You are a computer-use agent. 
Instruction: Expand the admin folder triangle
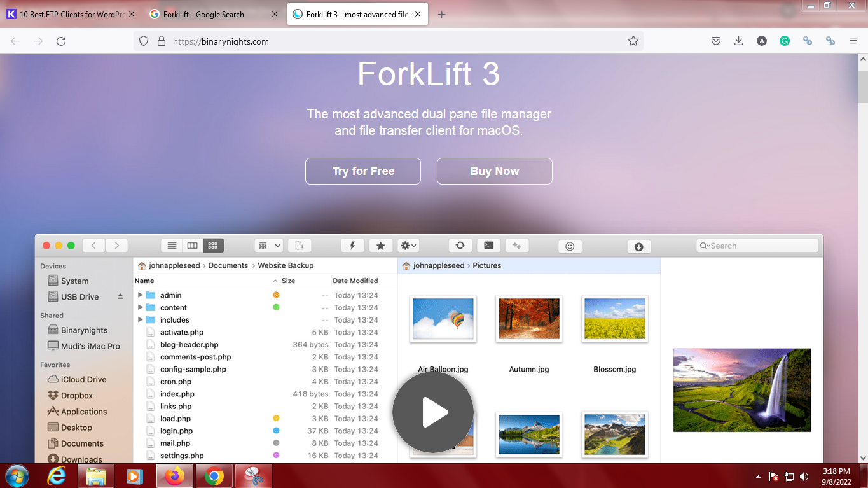[x=141, y=295]
